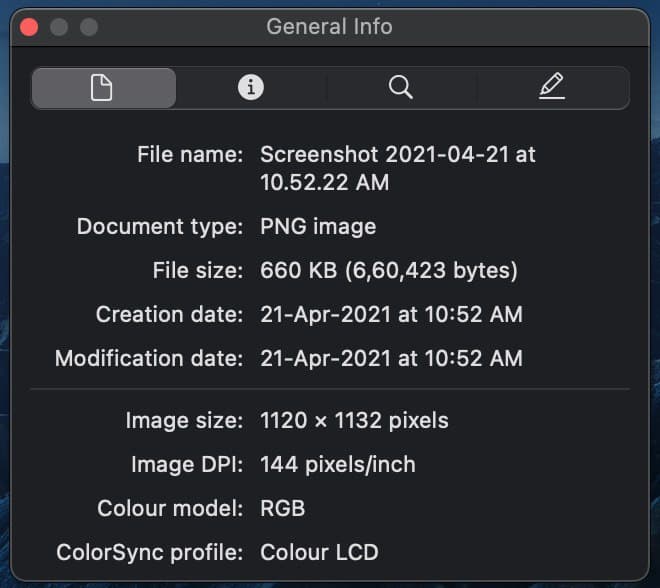Open the Annotations pencil tab
This screenshot has width=660, height=588.
point(551,88)
